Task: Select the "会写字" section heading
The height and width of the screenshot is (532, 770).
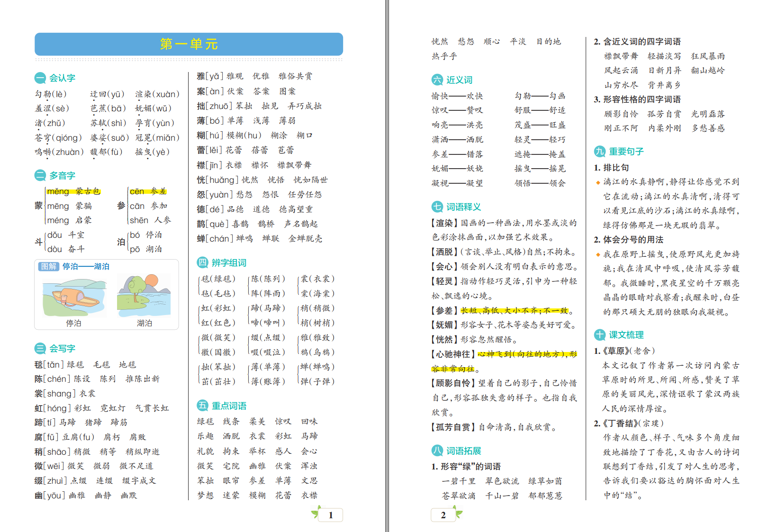Action: (55, 349)
